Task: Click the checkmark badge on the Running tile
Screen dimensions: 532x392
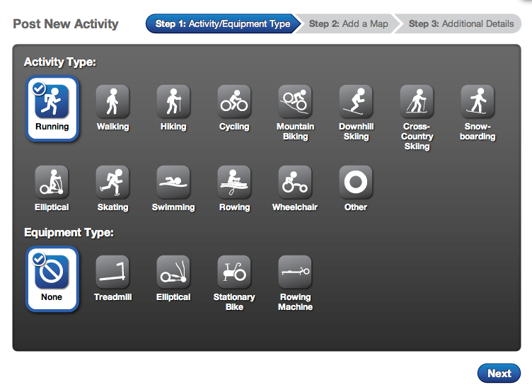Action: (39, 88)
